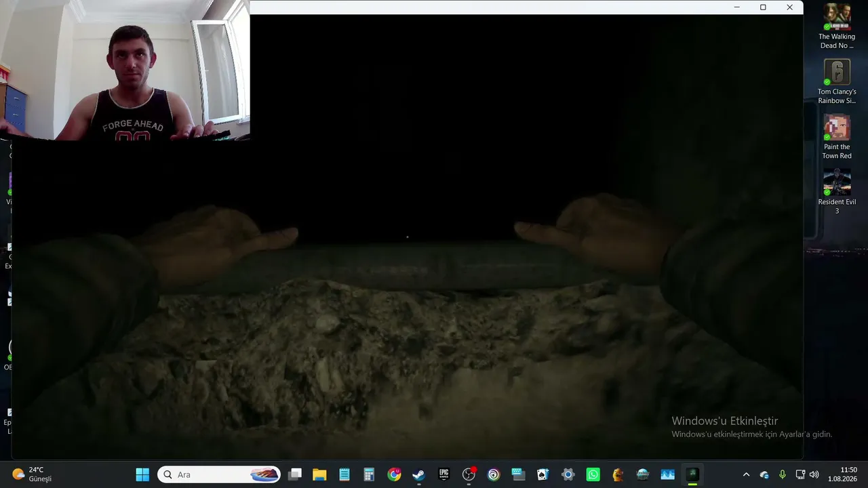Image resolution: width=868 pixels, height=488 pixels.
Task: Open Task View from the taskbar
Action: coord(295,474)
